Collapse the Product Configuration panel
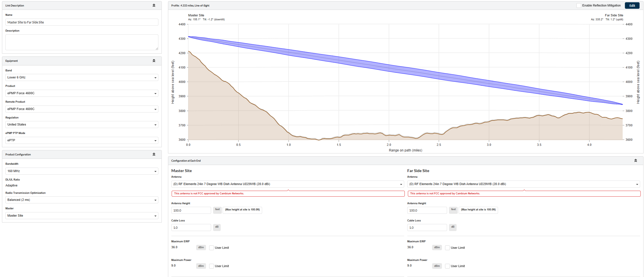 [154, 154]
